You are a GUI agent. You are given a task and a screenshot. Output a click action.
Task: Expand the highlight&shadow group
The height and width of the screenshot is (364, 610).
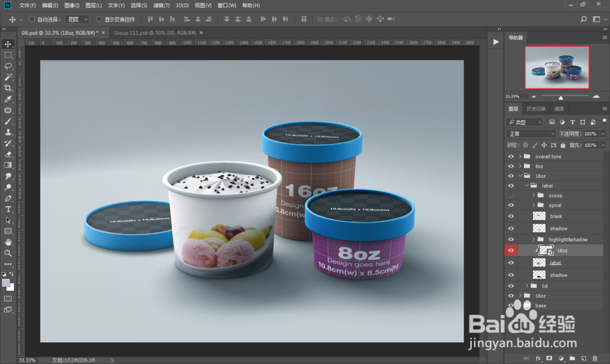click(x=534, y=239)
